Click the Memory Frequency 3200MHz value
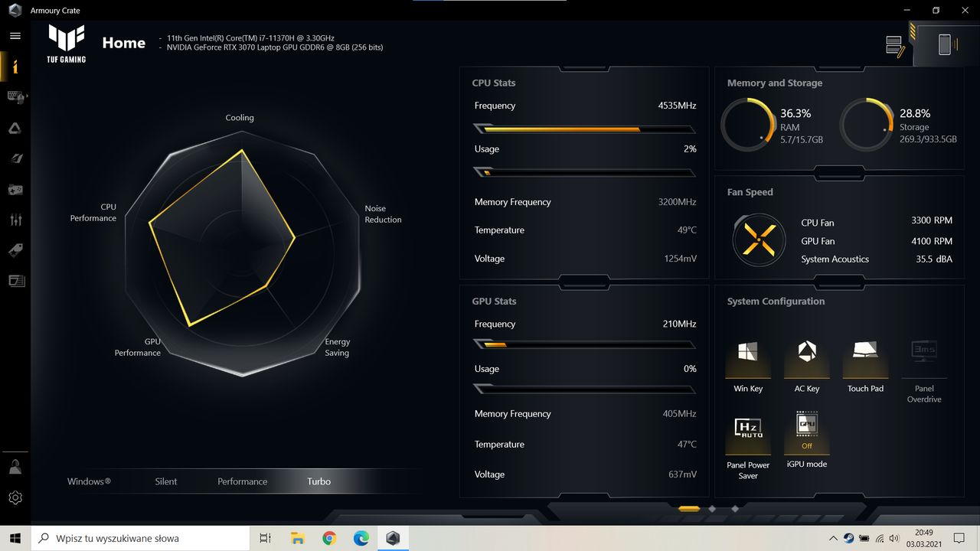 (678, 202)
